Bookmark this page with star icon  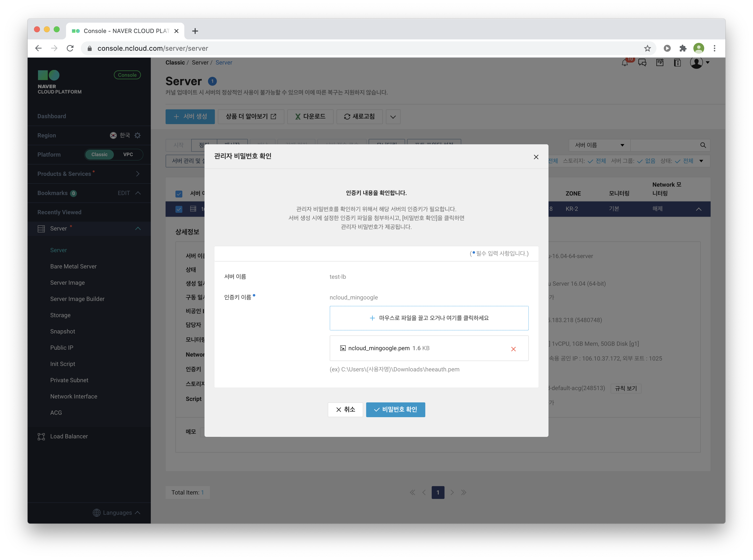648,49
